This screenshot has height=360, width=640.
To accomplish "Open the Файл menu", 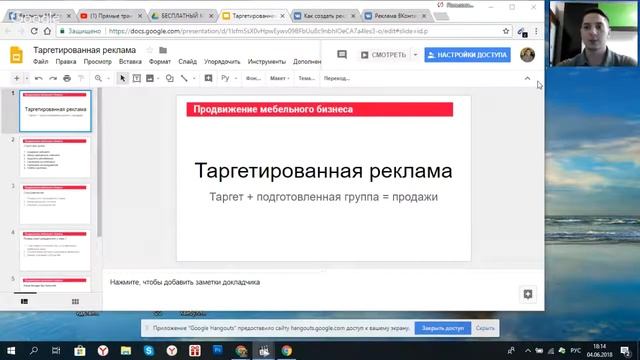I will point(40,62).
